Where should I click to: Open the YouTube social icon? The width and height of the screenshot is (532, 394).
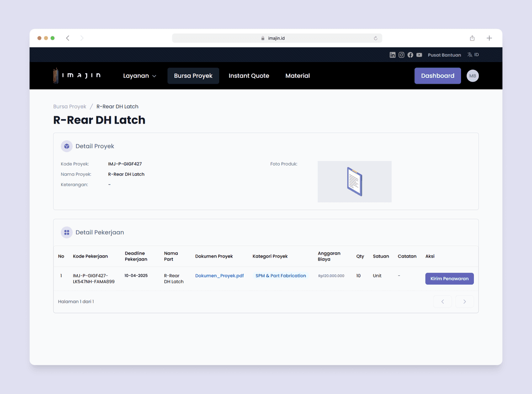[x=419, y=55]
